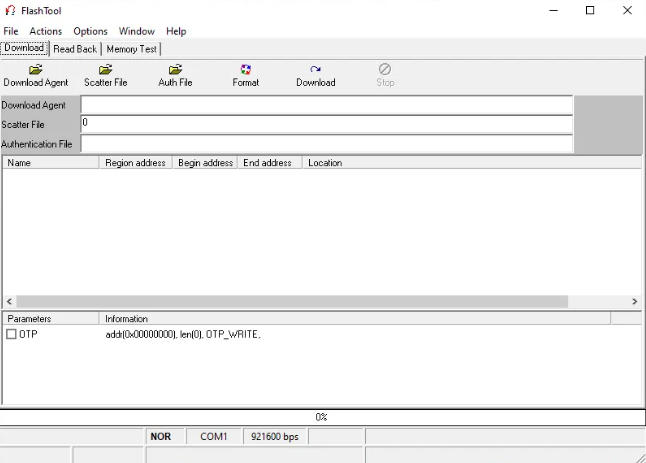This screenshot has height=463, width=646.
Task: Minimize the FlashTool window
Action: point(554,10)
